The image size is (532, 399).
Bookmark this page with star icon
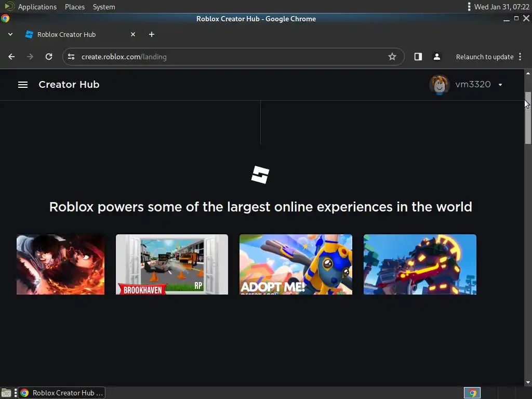[392, 57]
